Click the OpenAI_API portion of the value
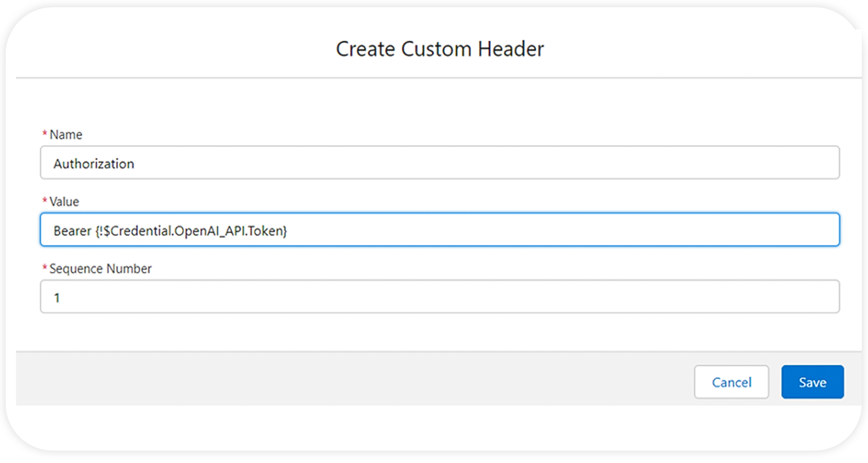Image resolution: width=868 pixels, height=463 pixels. [x=210, y=230]
